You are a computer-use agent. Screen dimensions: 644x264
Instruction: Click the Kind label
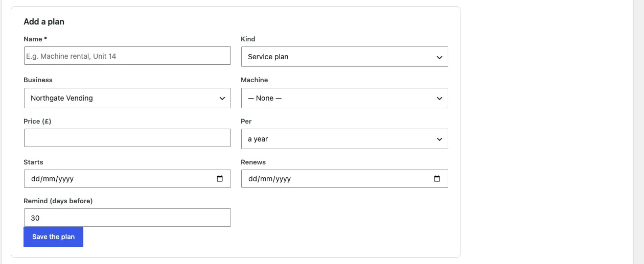[x=248, y=39]
